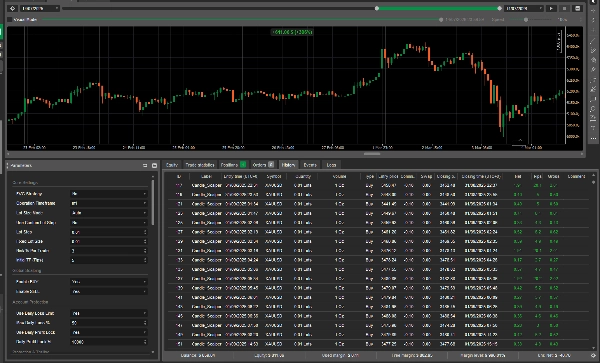Screen dimensions: 600x363
Task: Open the backtest start date dropdown
Action: 40,8
